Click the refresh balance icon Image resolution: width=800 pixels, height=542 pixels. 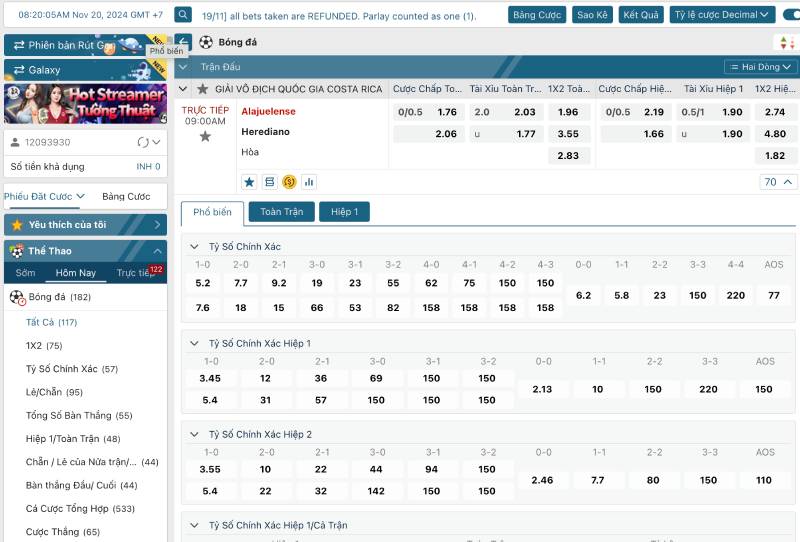click(x=143, y=142)
